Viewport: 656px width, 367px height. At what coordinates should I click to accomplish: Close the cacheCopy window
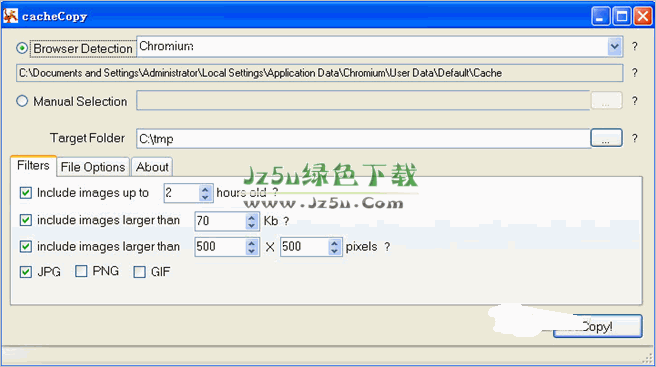[643, 16]
